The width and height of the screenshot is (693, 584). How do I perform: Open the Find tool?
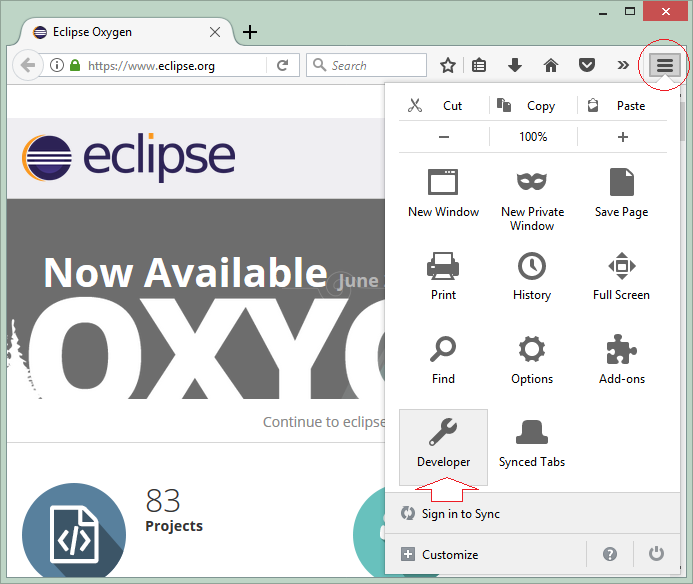click(443, 360)
